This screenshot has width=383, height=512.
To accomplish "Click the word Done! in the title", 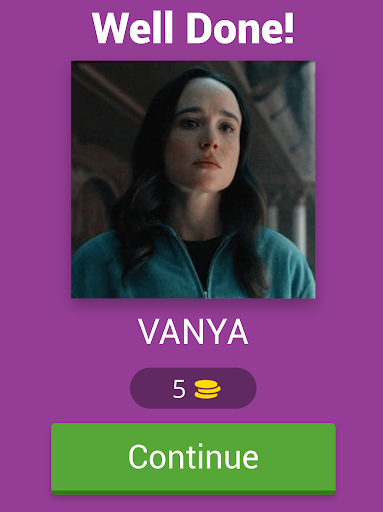I will coord(240,28).
